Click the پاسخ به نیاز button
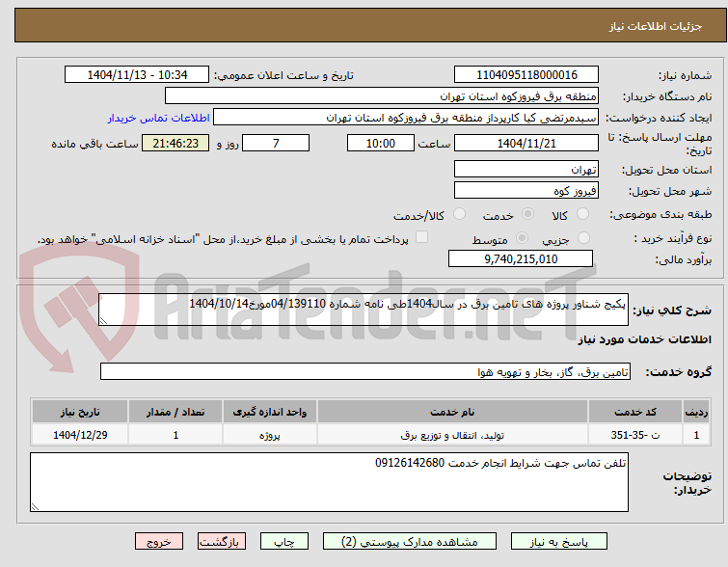The width and height of the screenshot is (728, 567). (559, 542)
